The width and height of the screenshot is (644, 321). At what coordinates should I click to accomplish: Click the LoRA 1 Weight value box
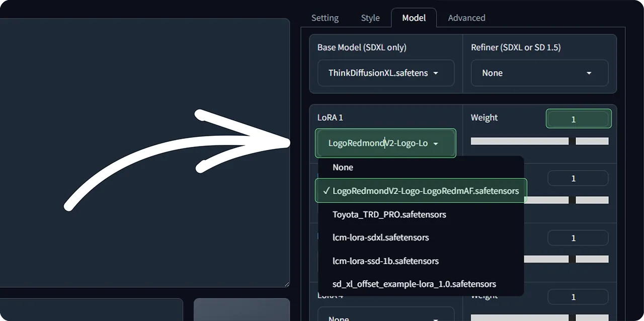click(578, 118)
